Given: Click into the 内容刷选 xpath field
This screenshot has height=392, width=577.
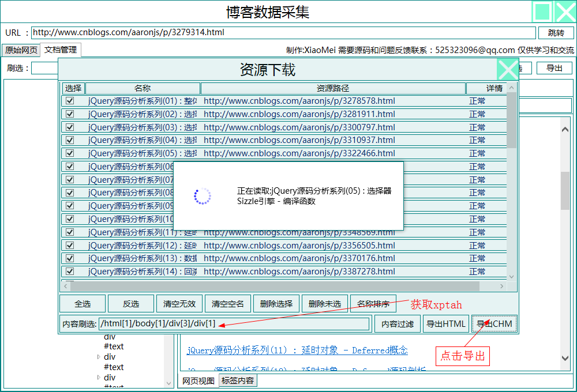Looking at the screenshot, I should click(234, 324).
